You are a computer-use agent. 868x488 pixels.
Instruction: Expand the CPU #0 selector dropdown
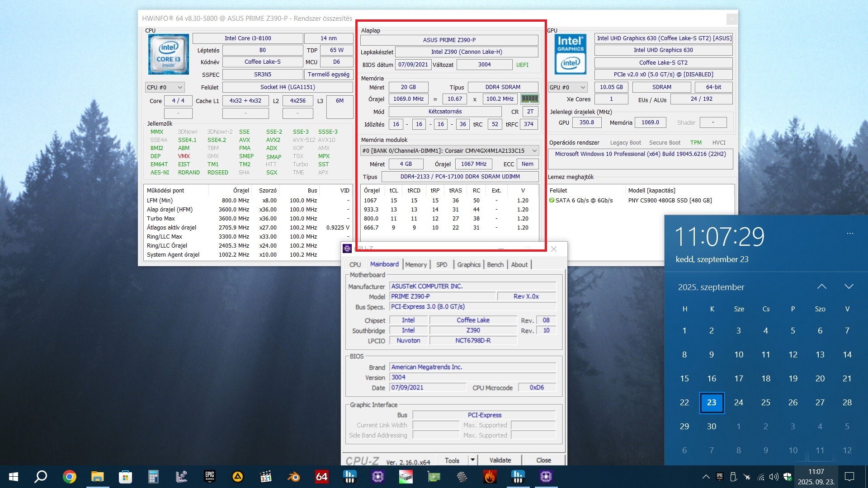pyautogui.click(x=165, y=87)
